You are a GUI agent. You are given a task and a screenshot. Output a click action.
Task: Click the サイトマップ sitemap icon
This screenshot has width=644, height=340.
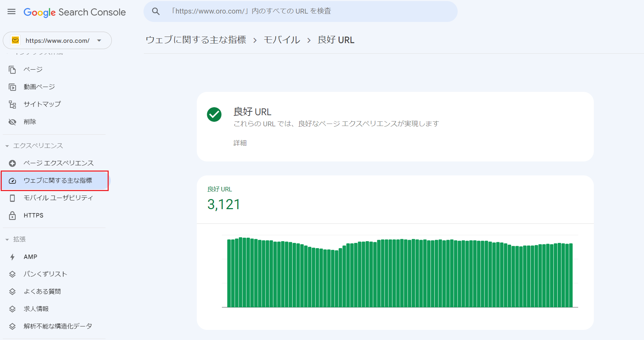[12, 104]
